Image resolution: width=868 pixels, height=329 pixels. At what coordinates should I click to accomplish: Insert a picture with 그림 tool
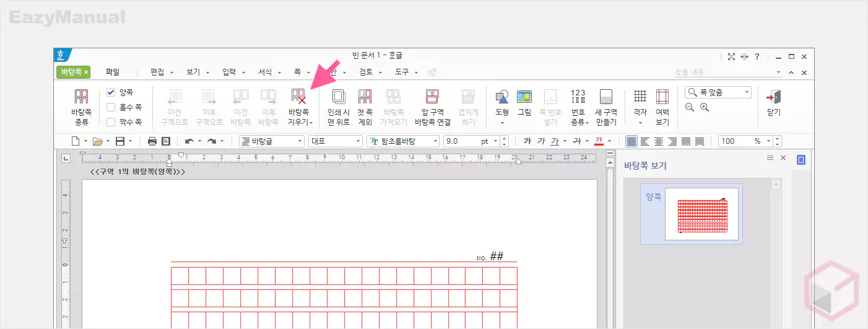524,103
